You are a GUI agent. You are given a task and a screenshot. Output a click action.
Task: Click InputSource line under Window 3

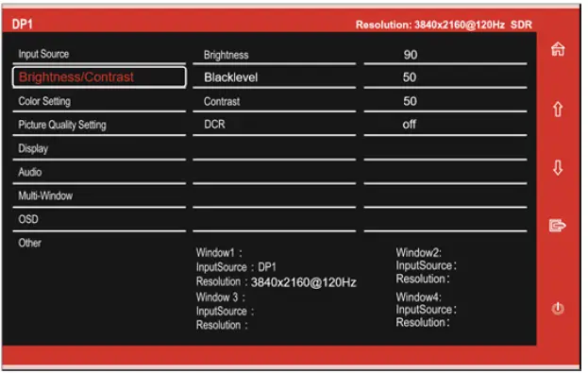click(x=225, y=311)
